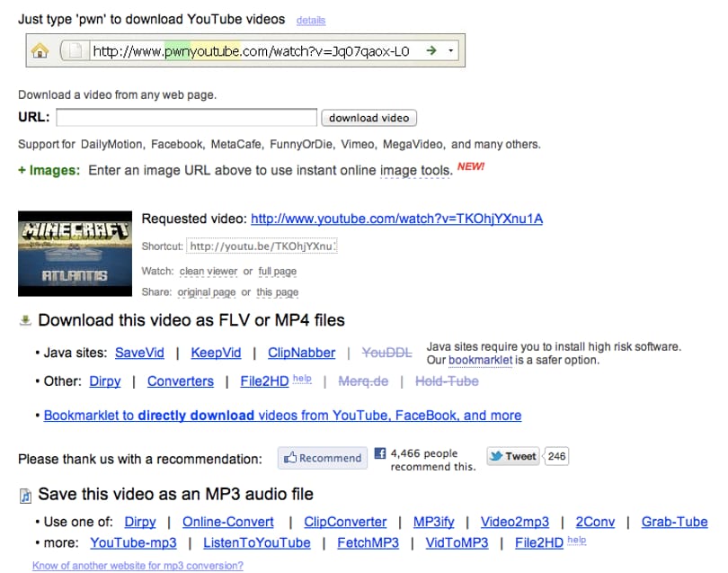The height and width of the screenshot is (573, 728).
Task: Click 'help' next to File2HD MP3 link
Action: point(577,540)
